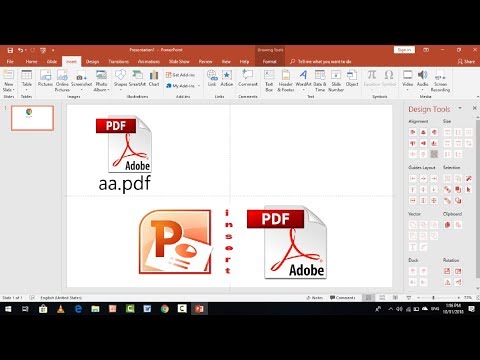Expand the New Slide dropdown
480x360 pixels.
pos(8,90)
